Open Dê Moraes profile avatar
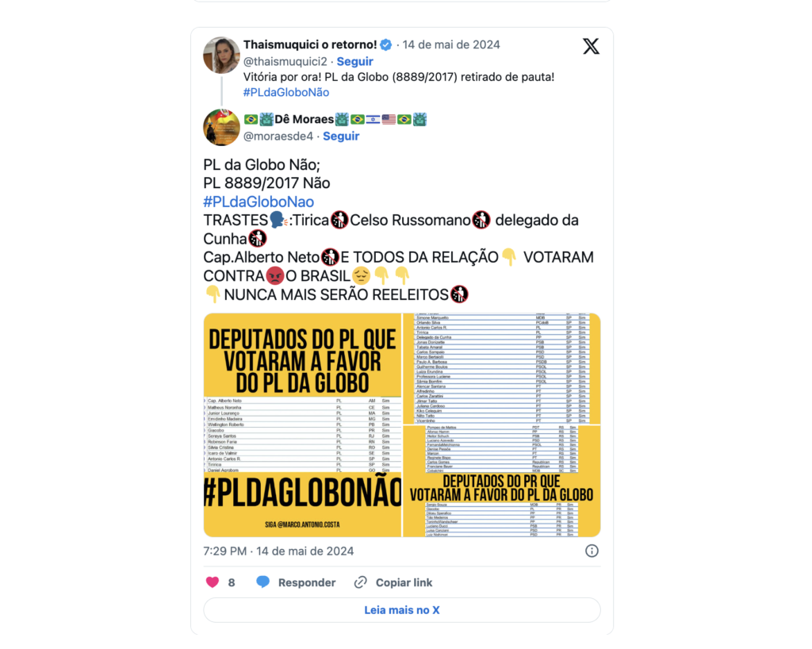Image resolution: width=812 pixels, height=649 pixels. click(222, 128)
